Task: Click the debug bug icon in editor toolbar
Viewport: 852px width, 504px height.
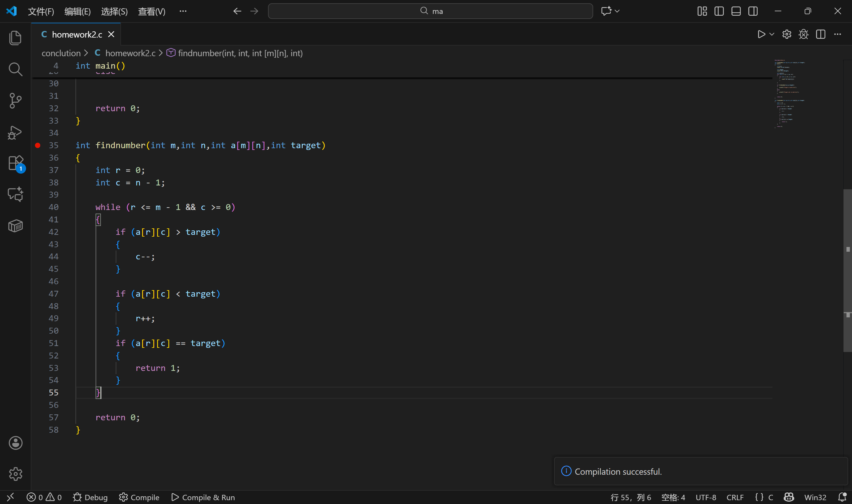Action: coord(803,34)
